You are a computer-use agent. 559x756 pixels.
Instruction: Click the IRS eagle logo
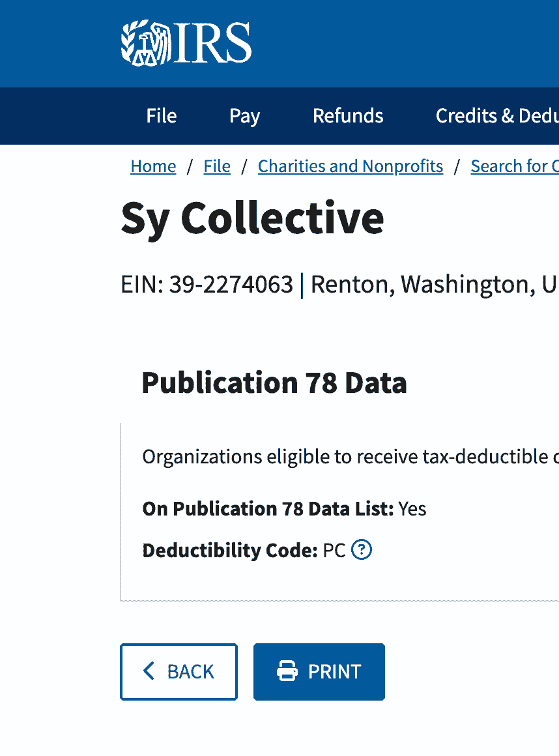(x=145, y=43)
